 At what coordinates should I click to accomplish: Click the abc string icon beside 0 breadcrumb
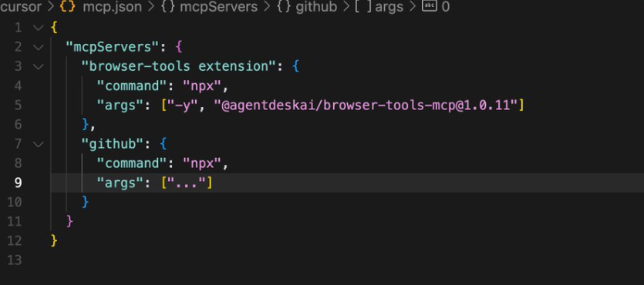click(x=430, y=7)
